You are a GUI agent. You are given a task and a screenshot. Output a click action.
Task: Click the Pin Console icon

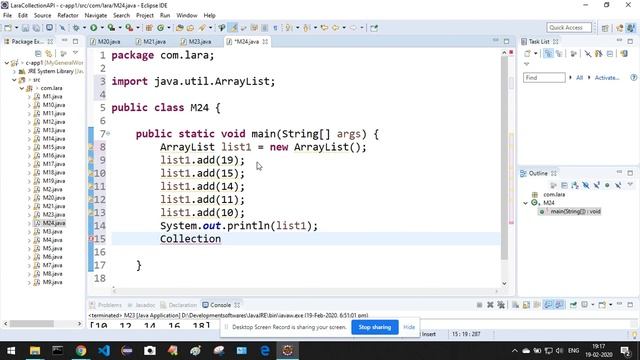(573, 305)
